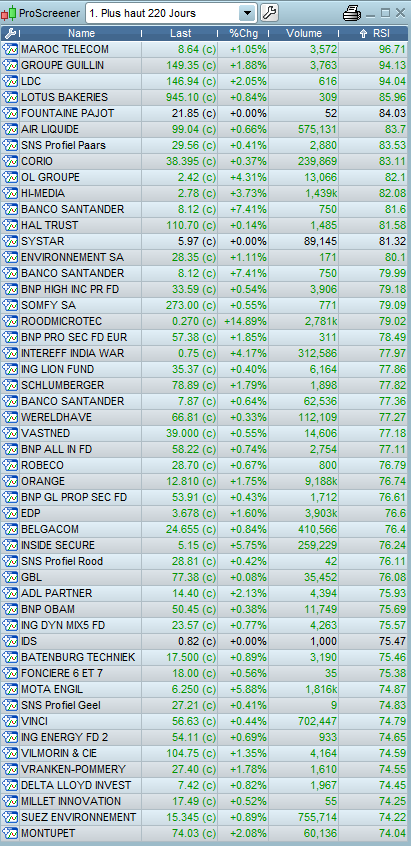
Task: Select the MILLET INNOVATION row name
Action: pos(71,801)
